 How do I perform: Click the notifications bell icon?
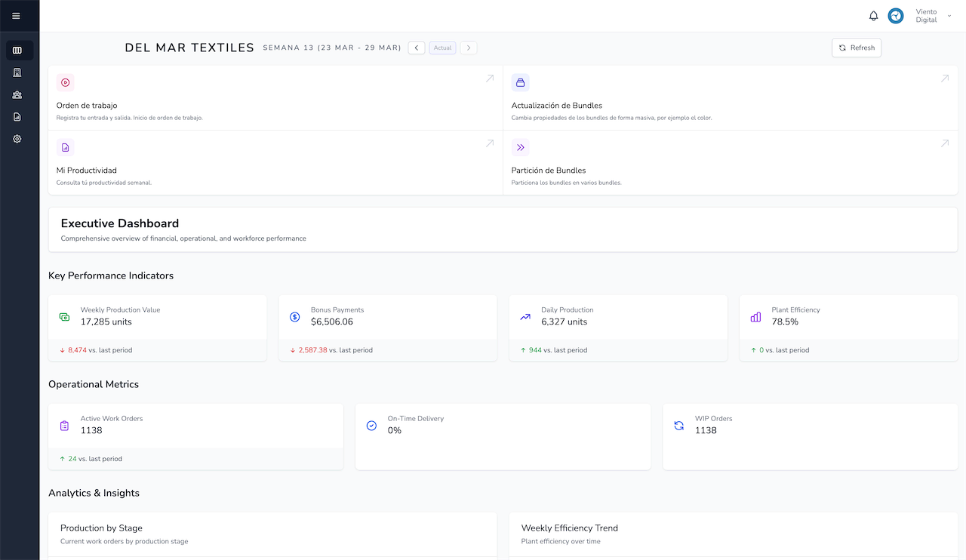[x=874, y=16]
